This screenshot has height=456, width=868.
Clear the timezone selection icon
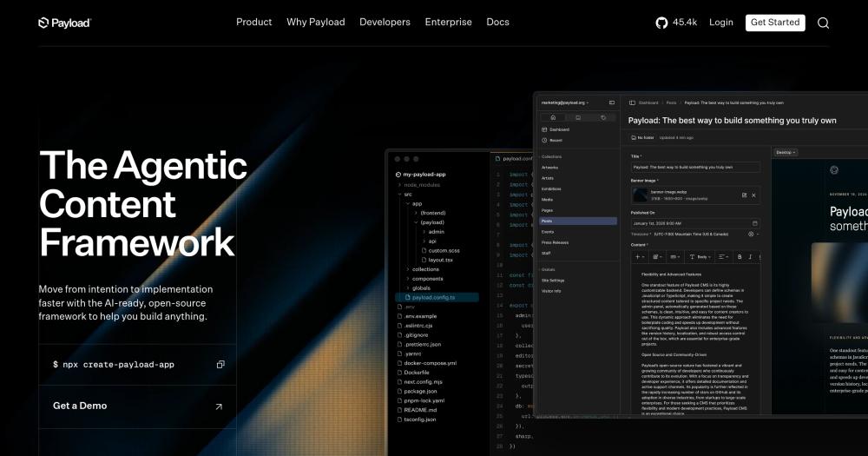coord(751,234)
